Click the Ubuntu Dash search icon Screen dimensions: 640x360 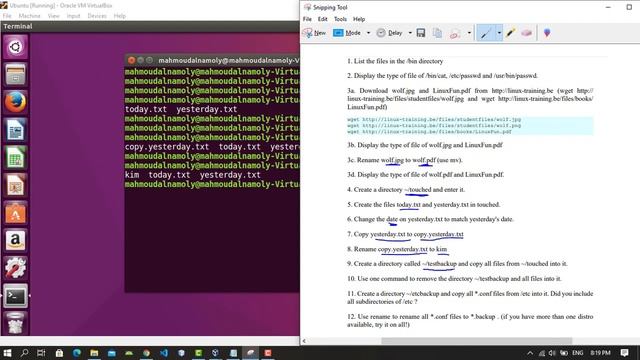[16, 47]
